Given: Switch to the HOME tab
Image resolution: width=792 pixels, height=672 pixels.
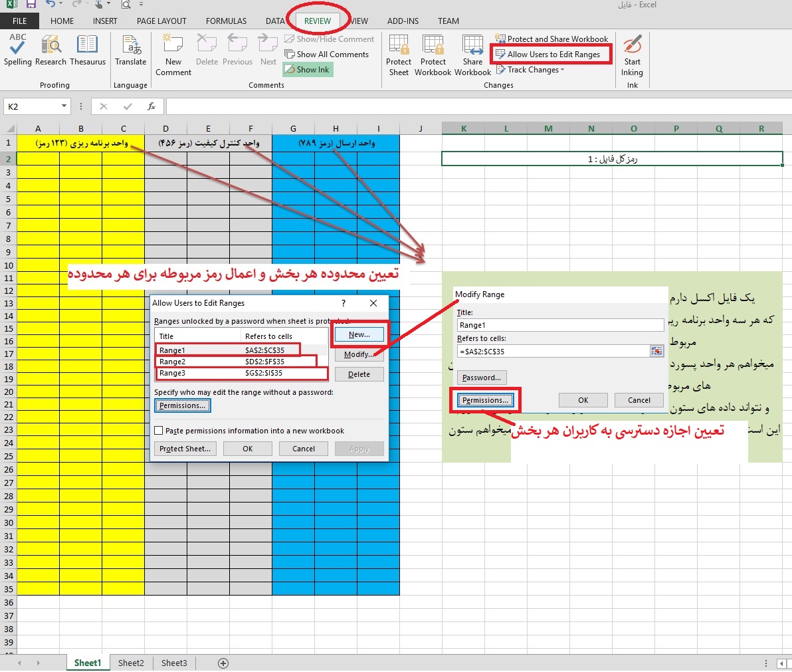Looking at the screenshot, I should point(62,21).
